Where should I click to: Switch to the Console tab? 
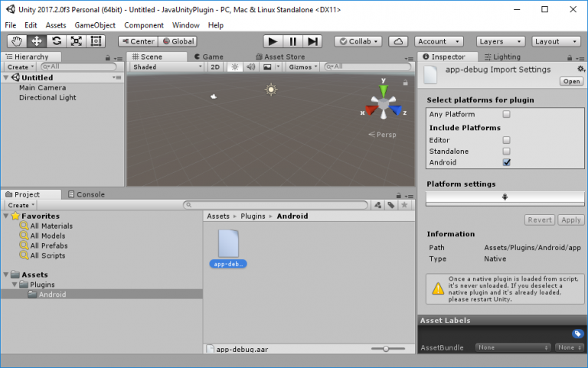87,194
